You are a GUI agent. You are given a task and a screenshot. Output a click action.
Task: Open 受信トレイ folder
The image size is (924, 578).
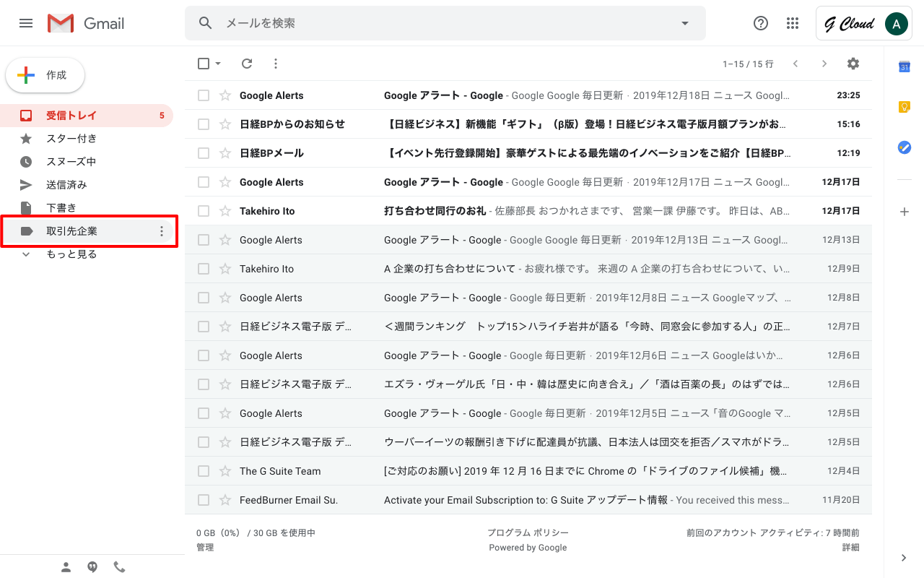(x=87, y=116)
